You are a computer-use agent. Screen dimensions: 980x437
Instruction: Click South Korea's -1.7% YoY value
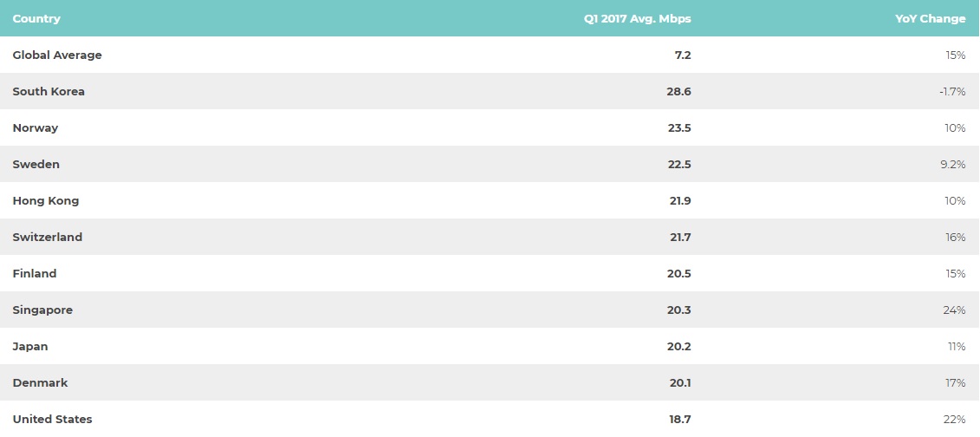(x=952, y=91)
